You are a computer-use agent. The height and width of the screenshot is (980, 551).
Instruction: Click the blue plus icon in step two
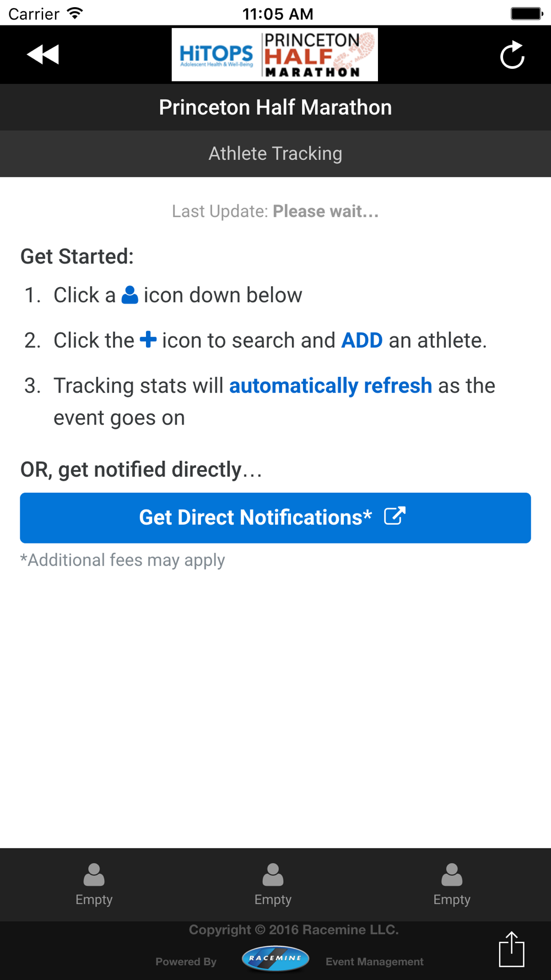tap(148, 339)
